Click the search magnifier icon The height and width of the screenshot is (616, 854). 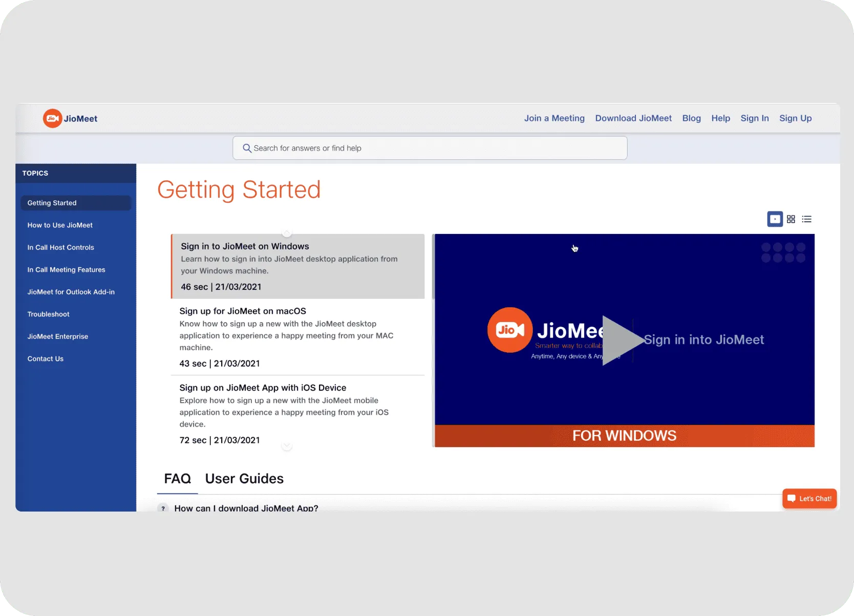[247, 148]
